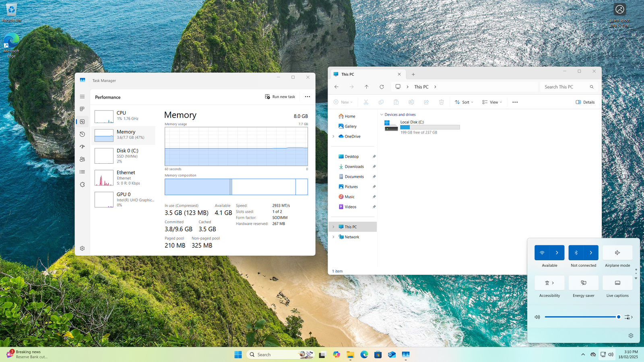Click taskbar Search box

[x=280, y=354]
